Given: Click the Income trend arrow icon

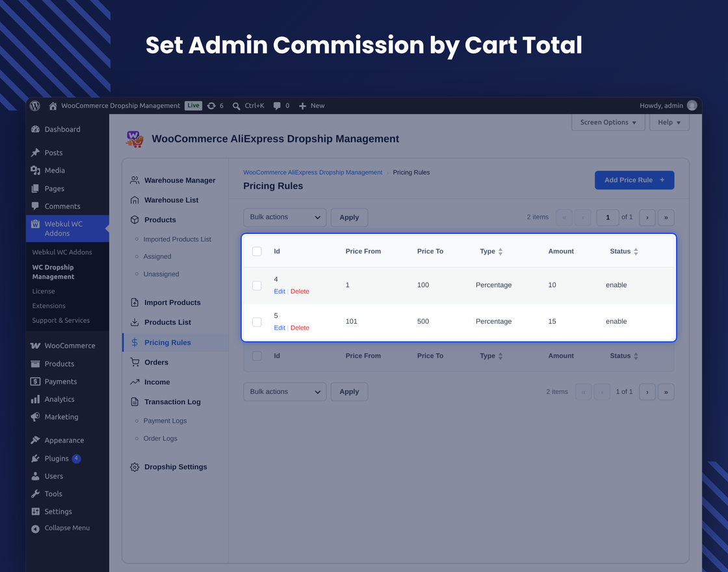Looking at the screenshot, I should [x=135, y=382].
